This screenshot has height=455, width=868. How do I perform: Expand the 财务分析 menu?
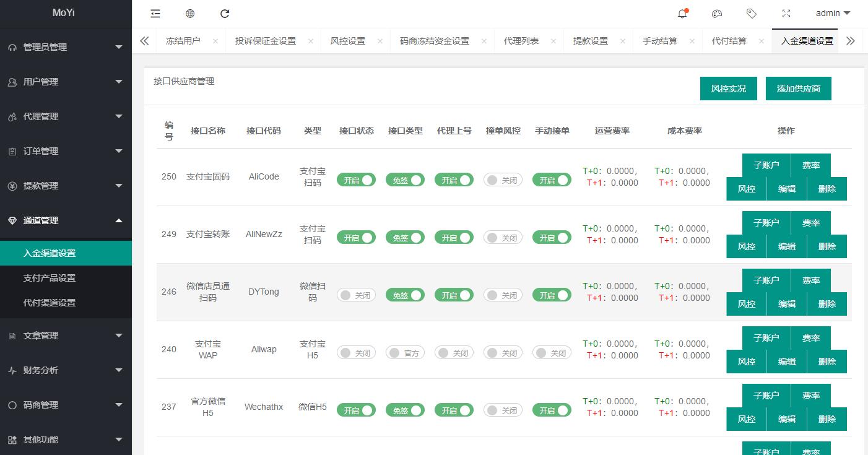click(119, 370)
